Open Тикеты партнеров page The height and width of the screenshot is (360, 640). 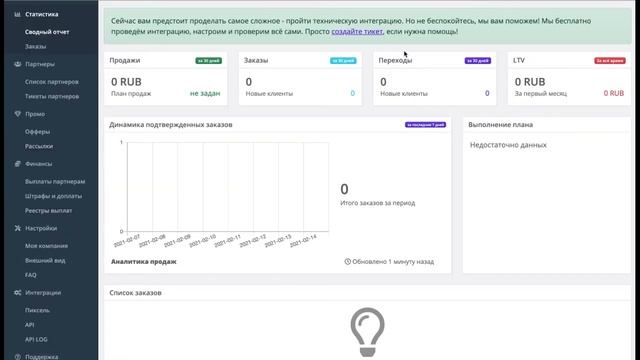coord(52,96)
